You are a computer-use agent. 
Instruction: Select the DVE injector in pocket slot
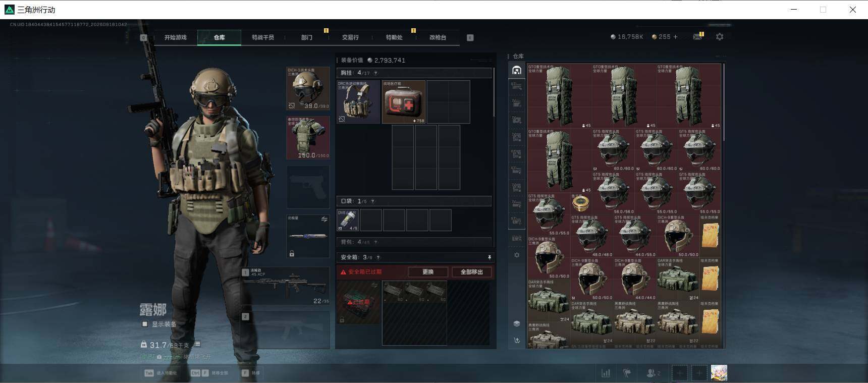[x=348, y=221]
